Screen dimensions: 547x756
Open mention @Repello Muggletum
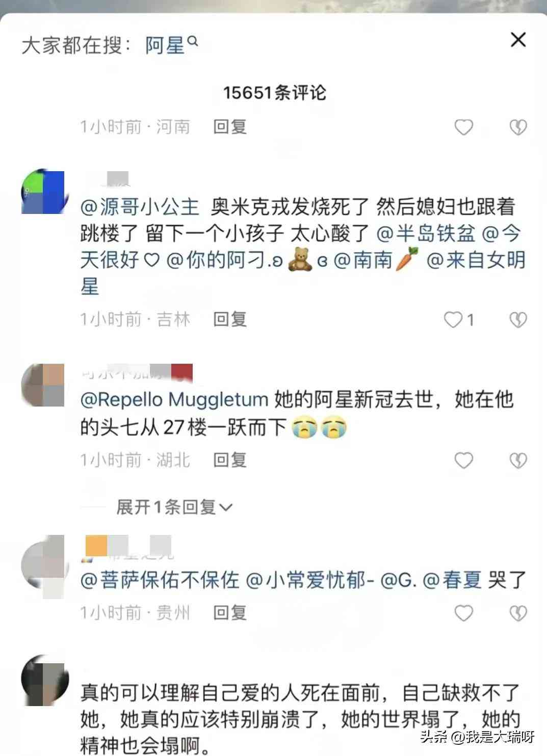[x=174, y=399]
